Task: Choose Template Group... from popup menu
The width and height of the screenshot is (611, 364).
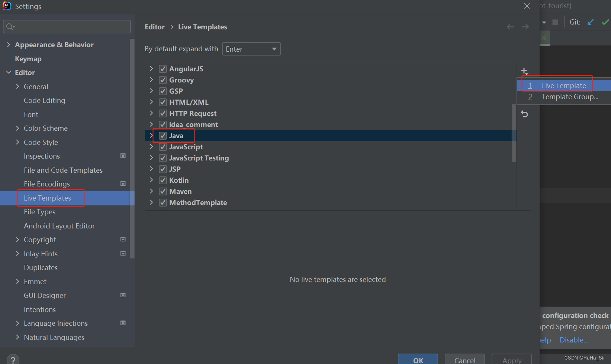Action: [564, 97]
